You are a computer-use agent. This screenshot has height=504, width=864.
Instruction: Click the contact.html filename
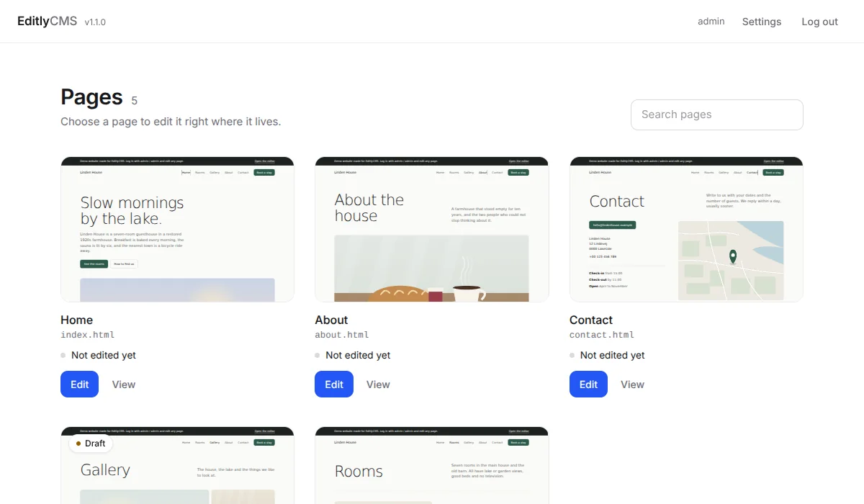(602, 335)
